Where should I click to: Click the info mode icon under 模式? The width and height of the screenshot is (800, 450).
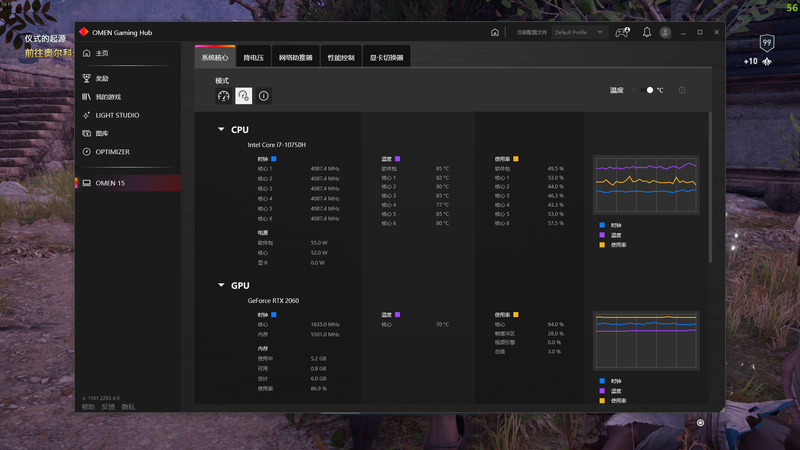[x=264, y=96]
